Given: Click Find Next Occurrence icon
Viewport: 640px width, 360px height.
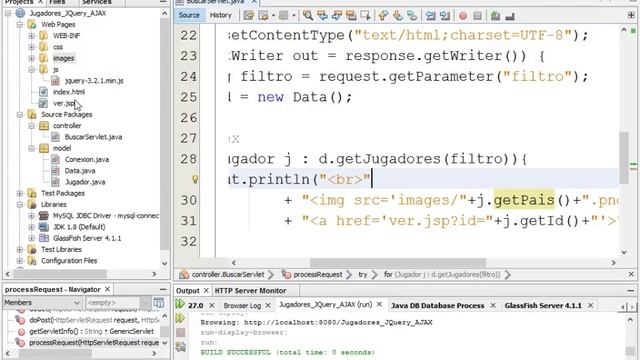Looking at the screenshot, I should point(337,16).
